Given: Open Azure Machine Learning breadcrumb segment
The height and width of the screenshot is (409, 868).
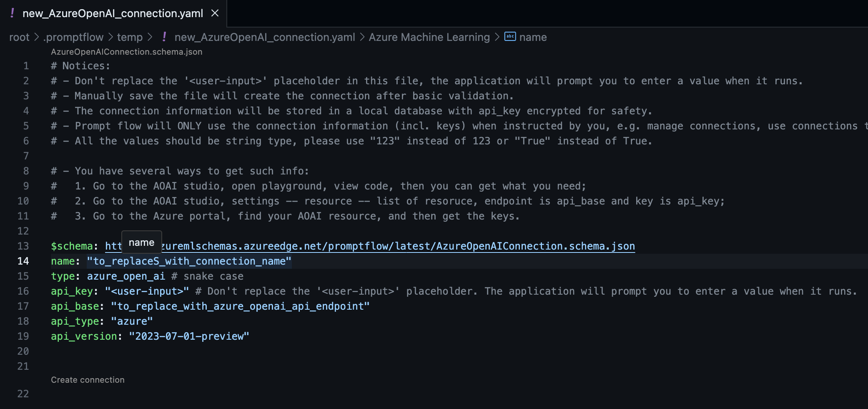Looking at the screenshot, I should (429, 37).
